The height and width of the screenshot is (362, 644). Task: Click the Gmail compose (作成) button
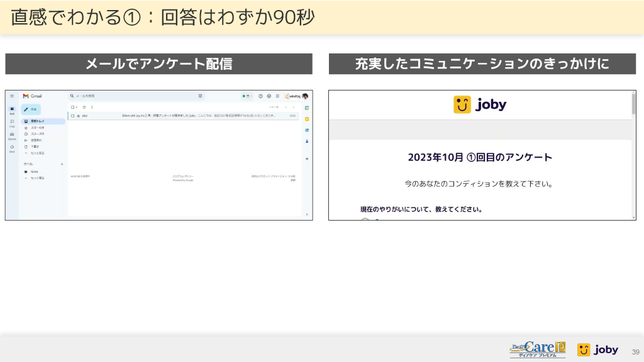pos(31,109)
